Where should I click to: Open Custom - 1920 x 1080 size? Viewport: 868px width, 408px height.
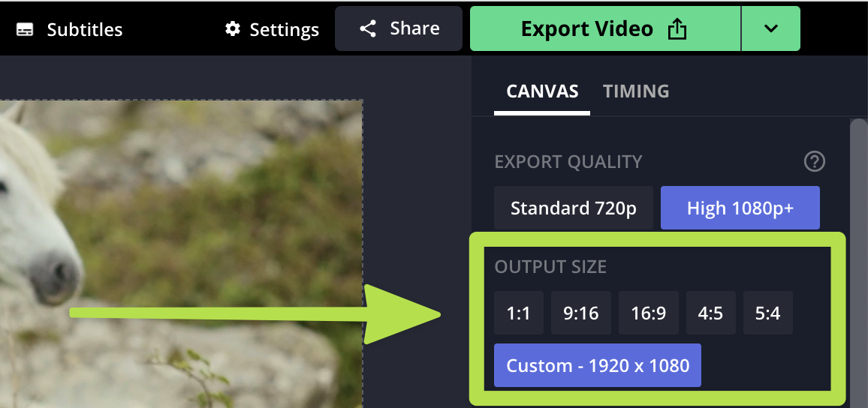(x=597, y=365)
